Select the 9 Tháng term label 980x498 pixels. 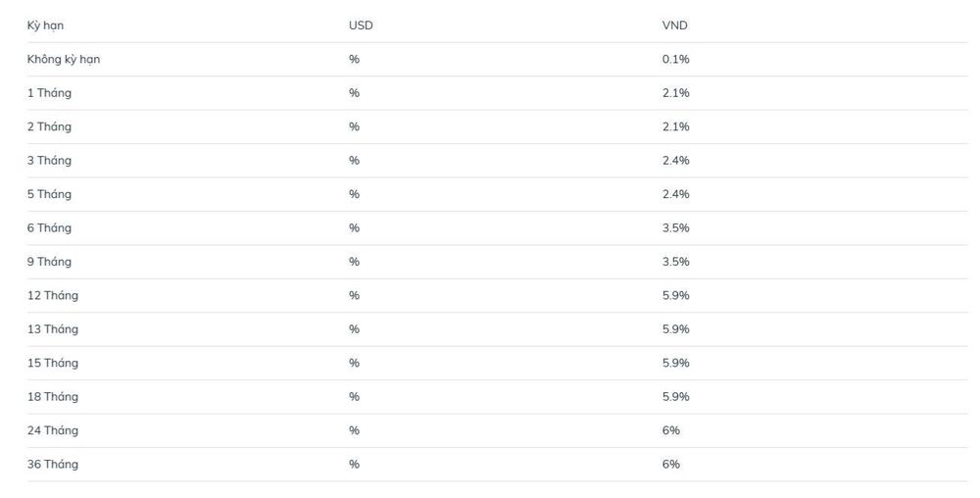click(49, 262)
